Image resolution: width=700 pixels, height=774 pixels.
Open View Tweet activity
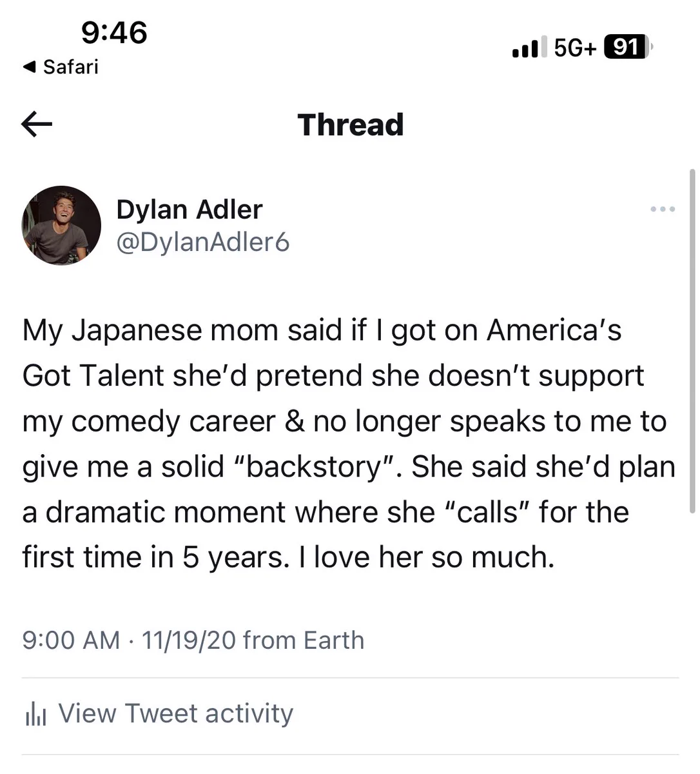(x=176, y=713)
